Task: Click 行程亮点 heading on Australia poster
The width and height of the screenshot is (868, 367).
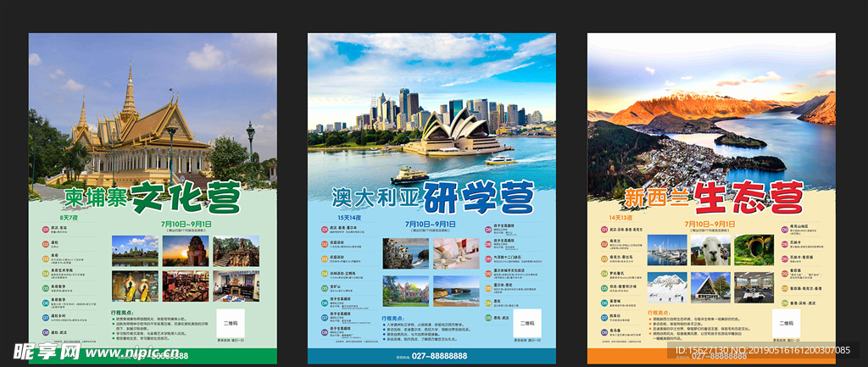Action: (x=393, y=319)
